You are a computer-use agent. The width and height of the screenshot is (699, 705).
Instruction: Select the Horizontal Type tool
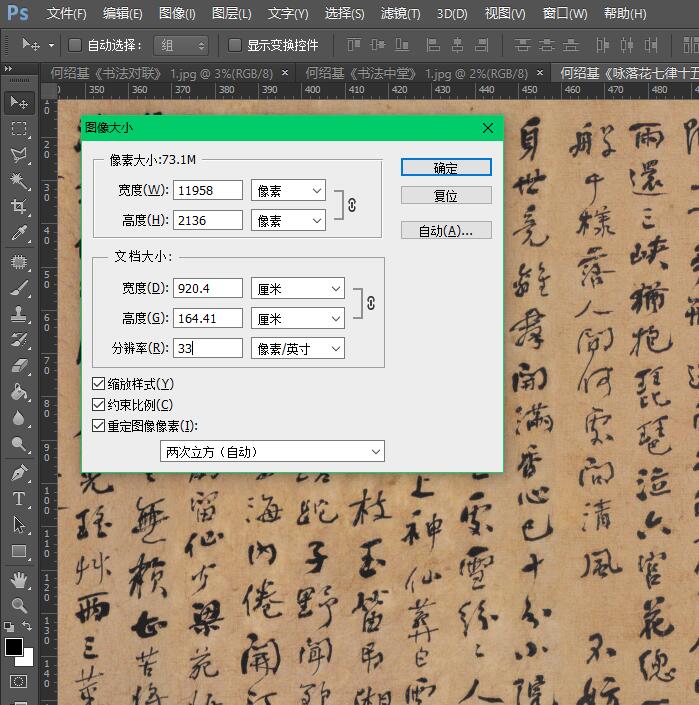tap(19, 499)
